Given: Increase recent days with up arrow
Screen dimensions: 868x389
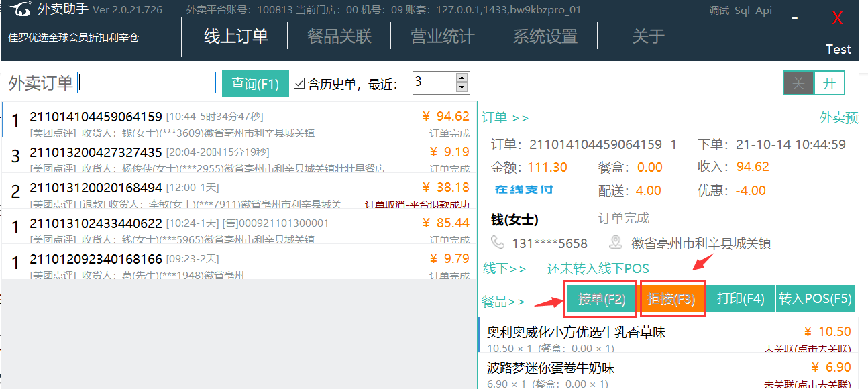Looking at the screenshot, I should 462,78.
